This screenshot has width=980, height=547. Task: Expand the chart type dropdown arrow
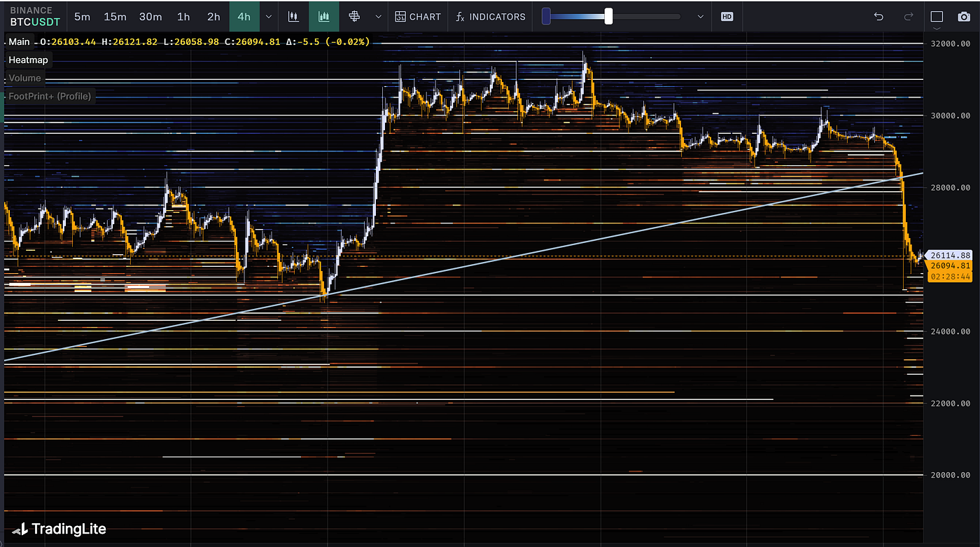378,16
